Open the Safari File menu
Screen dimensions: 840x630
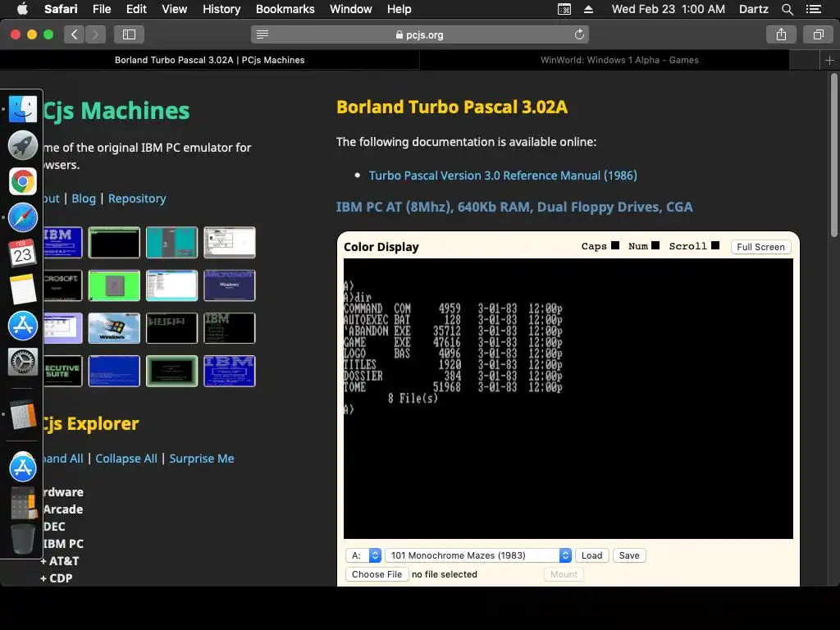tap(101, 9)
